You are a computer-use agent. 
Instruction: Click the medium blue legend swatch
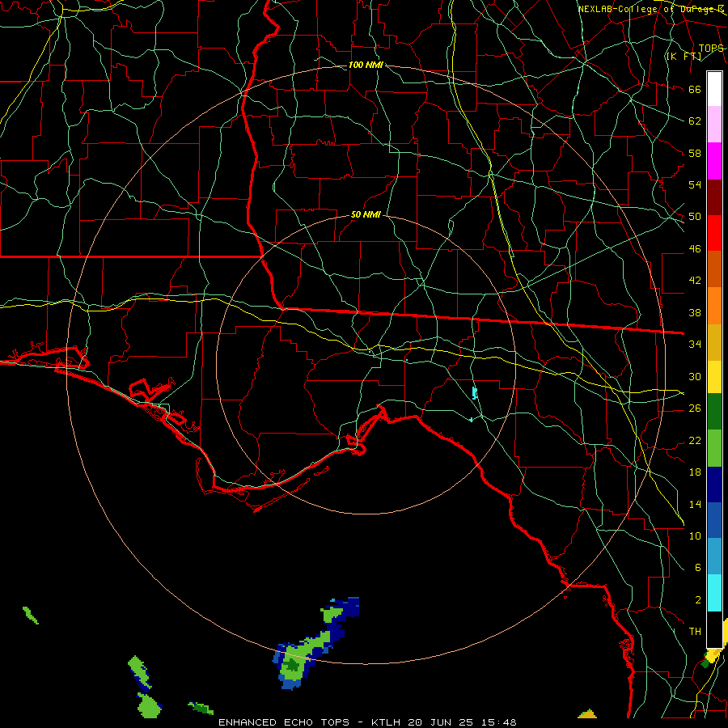pyautogui.click(x=714, y=520)
